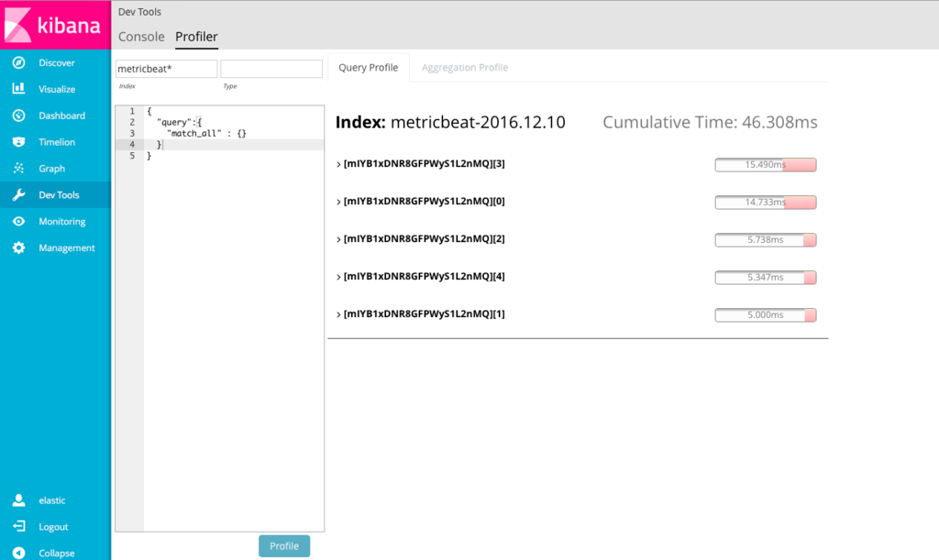939x560 pixels.
Task: Click the elastic user avatar icon
Action: [18, 500]
